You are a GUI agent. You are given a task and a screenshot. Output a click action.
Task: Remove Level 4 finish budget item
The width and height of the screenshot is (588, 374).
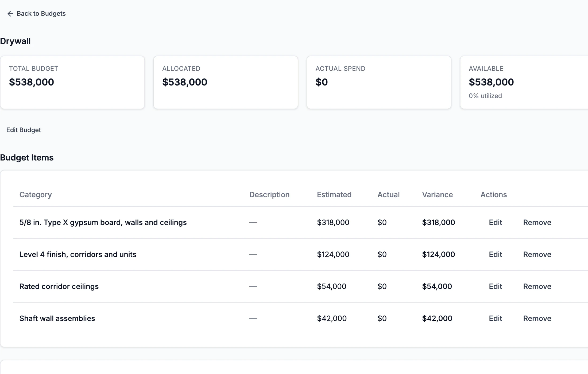[537, 254]
